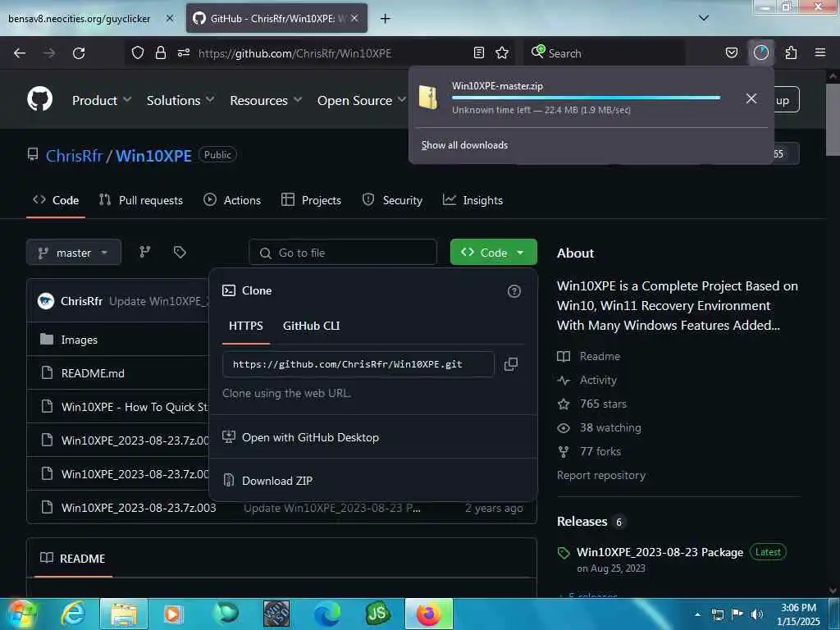The height and width of the screenshot is (630, 840).
Task: Switch to the Code repository tab
Action: coord(56,200)
